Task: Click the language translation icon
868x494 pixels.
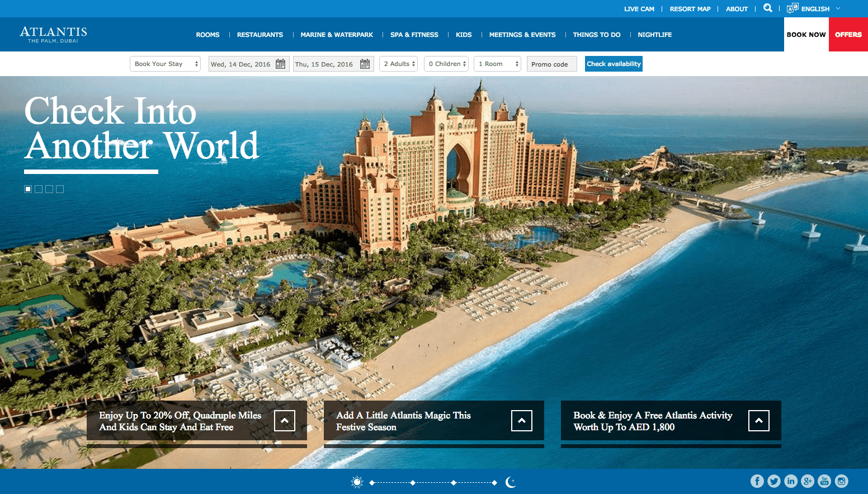Action: pyautogui.click(x=792, y=8)
